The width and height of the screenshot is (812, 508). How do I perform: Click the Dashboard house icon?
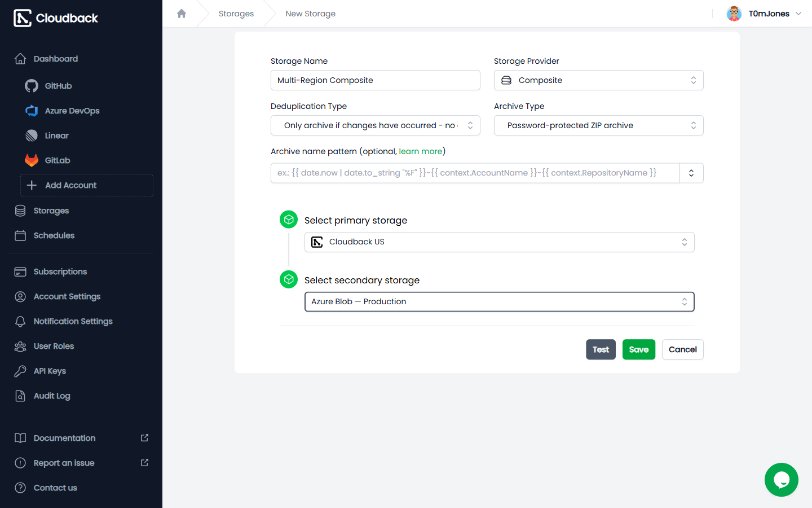pyautogui.click(x=20, y=59)
